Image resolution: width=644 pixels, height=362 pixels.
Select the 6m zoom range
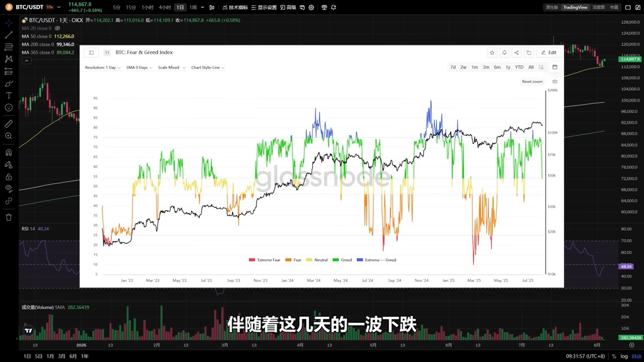(x=497, y=67)
